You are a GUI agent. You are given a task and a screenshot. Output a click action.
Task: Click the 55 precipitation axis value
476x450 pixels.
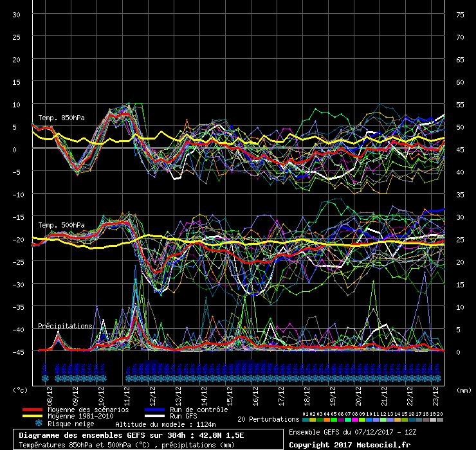click(x=460, y=105)
